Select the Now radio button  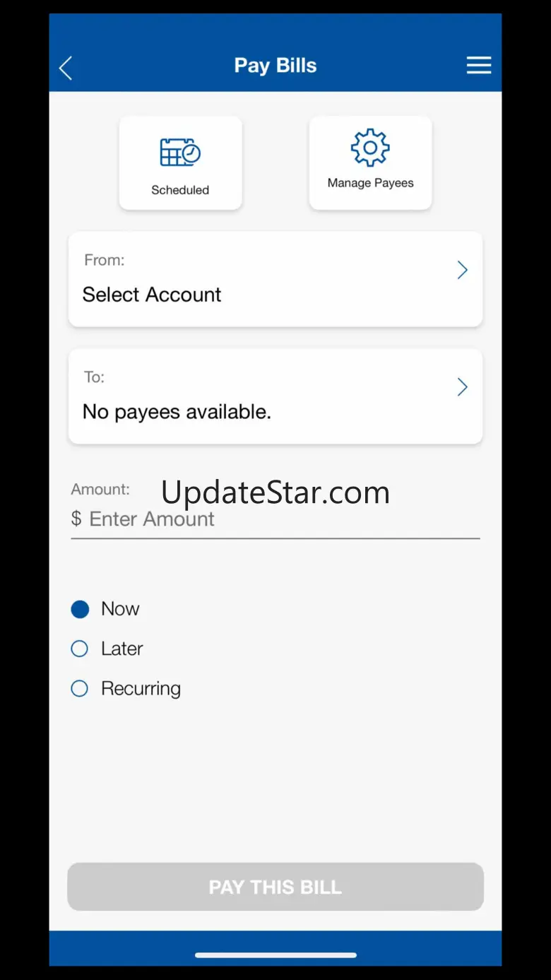80,609
